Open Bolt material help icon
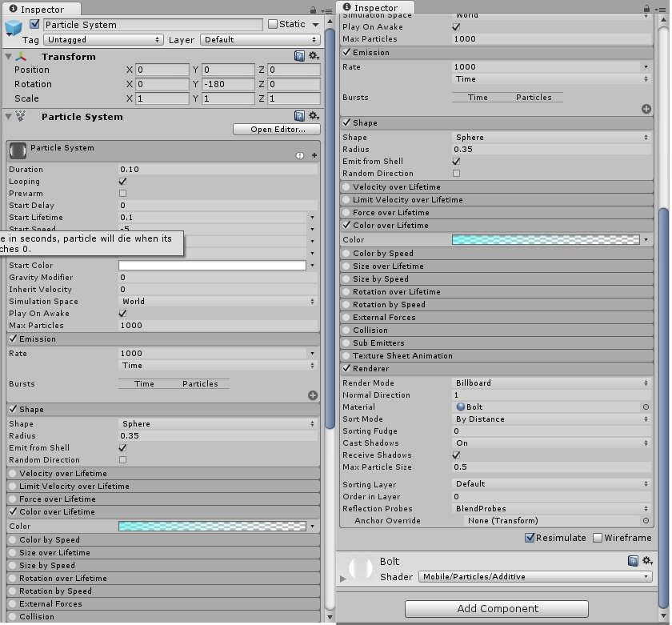The width and height of the screenshot is (672, 625). pyautogui.click(x=633, y=561)
